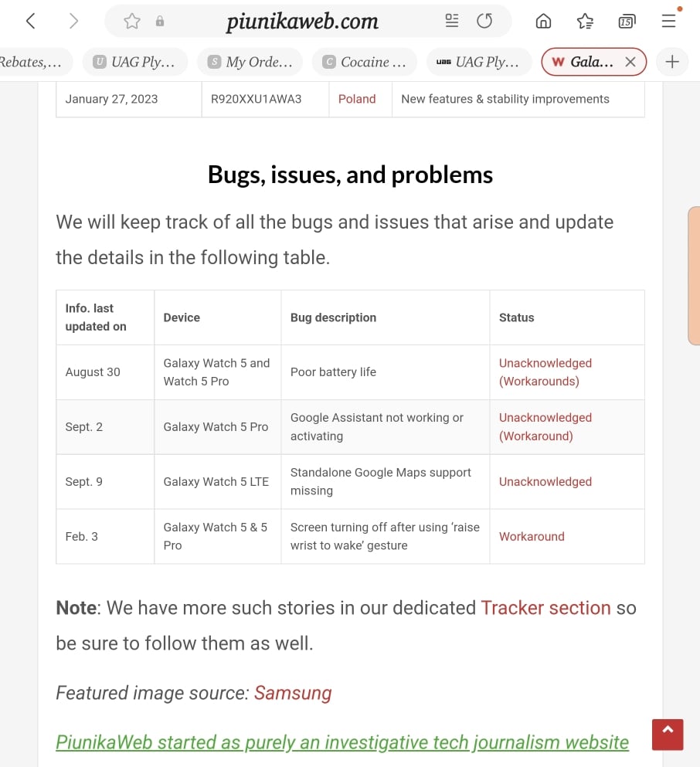Open Unacknowledged (Workarounds) battery life link

coord(545,372)
